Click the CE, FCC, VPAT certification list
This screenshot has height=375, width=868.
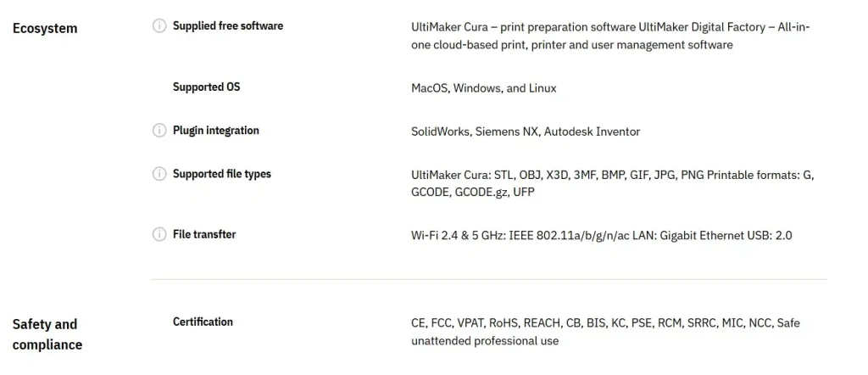(604, 323)
